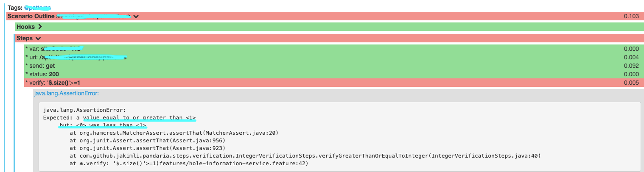Select the 'status: 200' step
Viewport: 644px width, 172px height.
[x=42, y=74]
